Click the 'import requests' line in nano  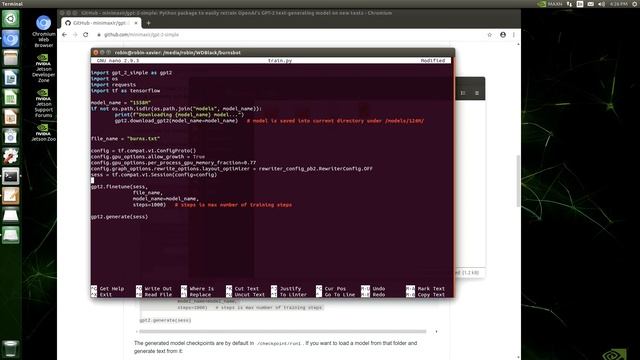coord(113,84)
